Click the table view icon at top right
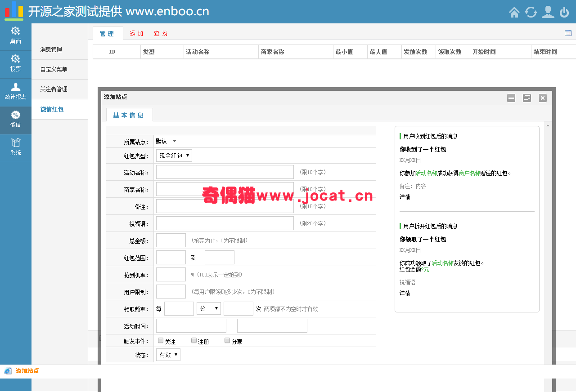Viewport: 576px width, 392px height. tap(568, 33)
